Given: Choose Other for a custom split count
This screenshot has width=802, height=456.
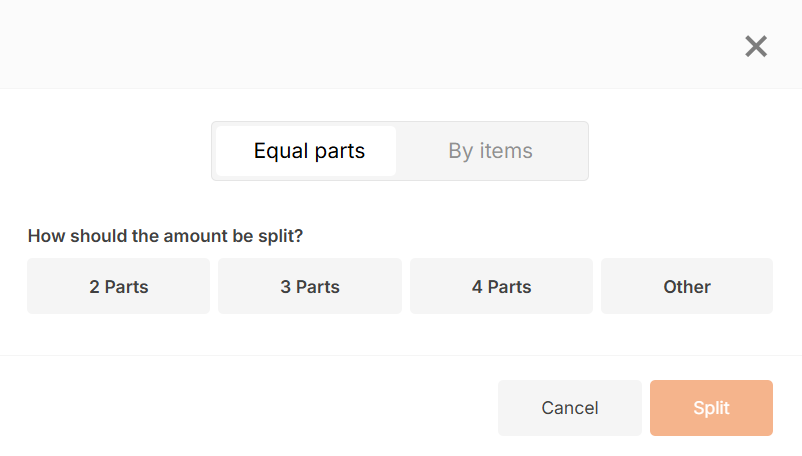Looking at the screenshot, I should tap(687, 286).
